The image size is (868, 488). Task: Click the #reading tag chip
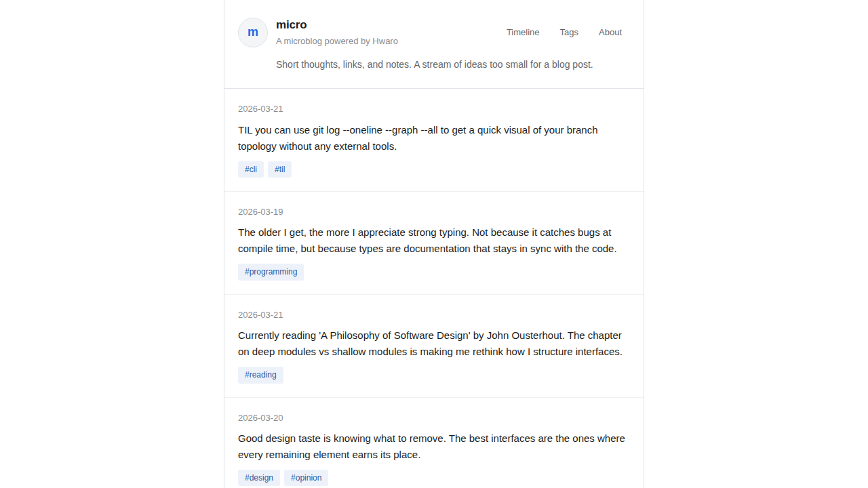(260, 375)
